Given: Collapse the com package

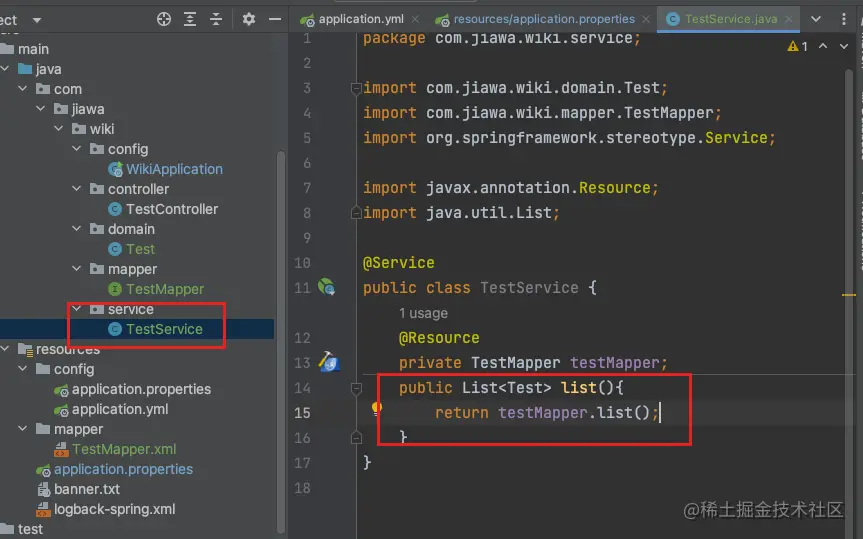Looking at the screenshot, I should [x=23, y=89].
